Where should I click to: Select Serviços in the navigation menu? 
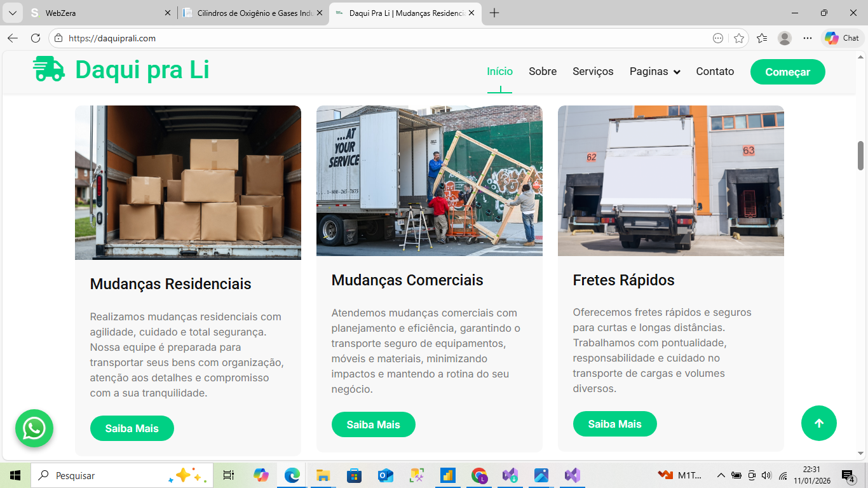pos(593,72)
